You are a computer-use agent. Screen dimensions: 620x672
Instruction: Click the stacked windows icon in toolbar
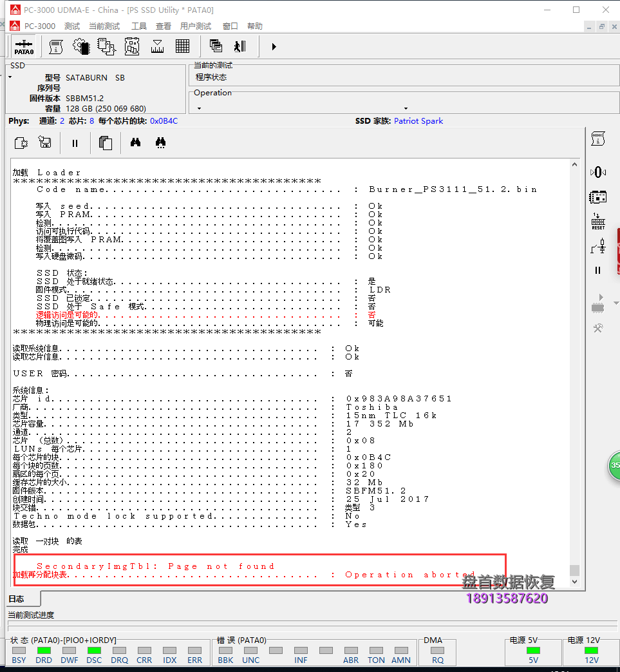pyautogui.click(x=216, y=46)
